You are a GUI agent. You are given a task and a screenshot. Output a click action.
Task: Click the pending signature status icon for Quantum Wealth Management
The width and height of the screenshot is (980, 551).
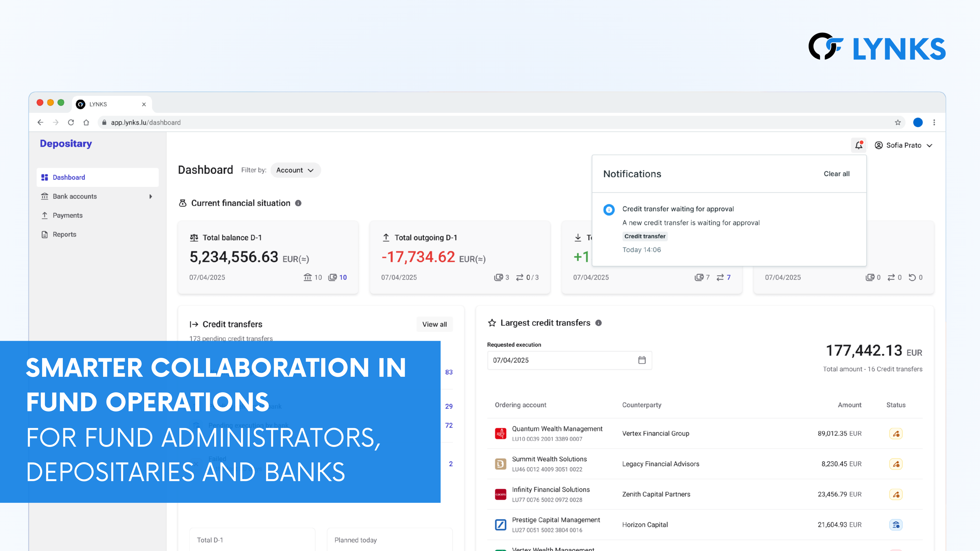click(x=896, y=433)
